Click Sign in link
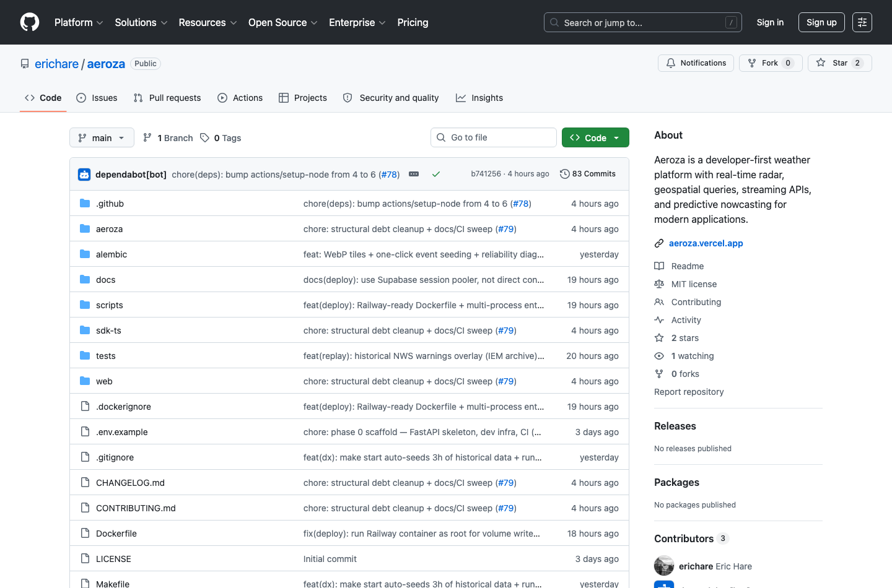This screenshot has width=892, height=588. pyautogui.click(x=770, y=22)
